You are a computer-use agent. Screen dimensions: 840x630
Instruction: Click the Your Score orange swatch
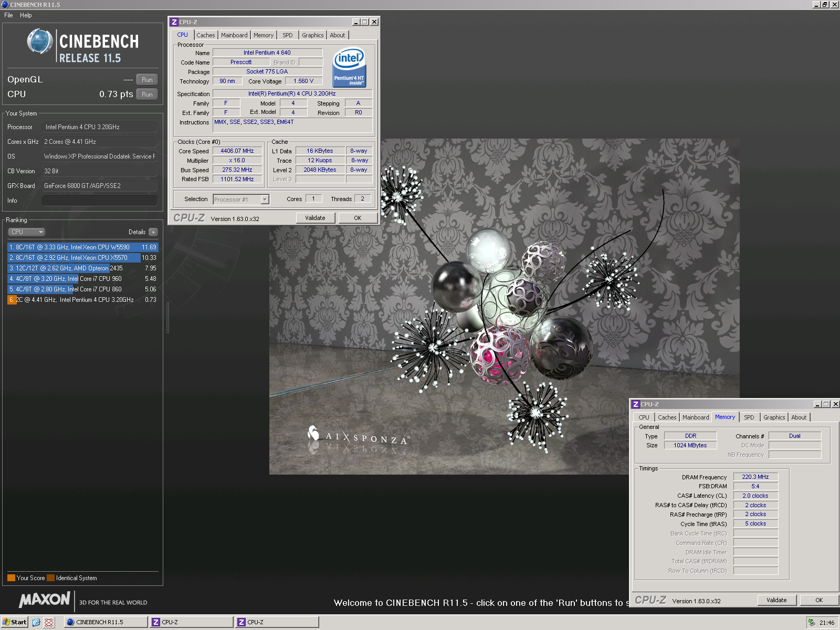point(11,578)
